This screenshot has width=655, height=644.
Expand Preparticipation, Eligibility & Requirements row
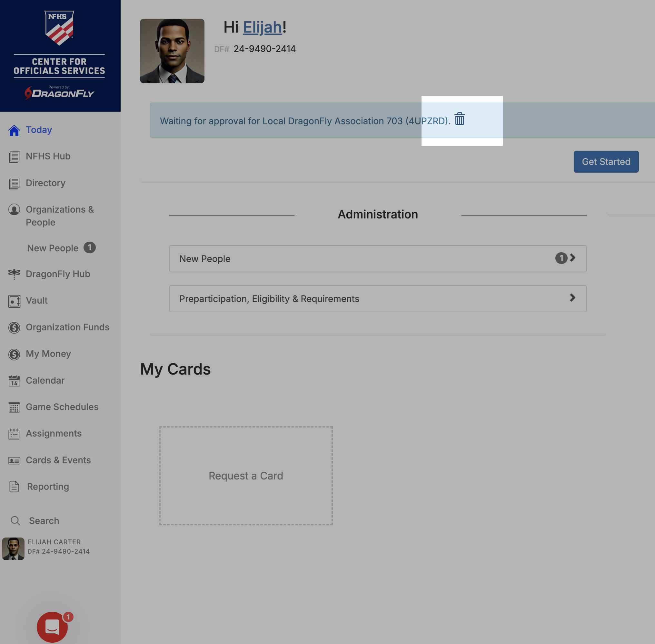coord(377,299)
